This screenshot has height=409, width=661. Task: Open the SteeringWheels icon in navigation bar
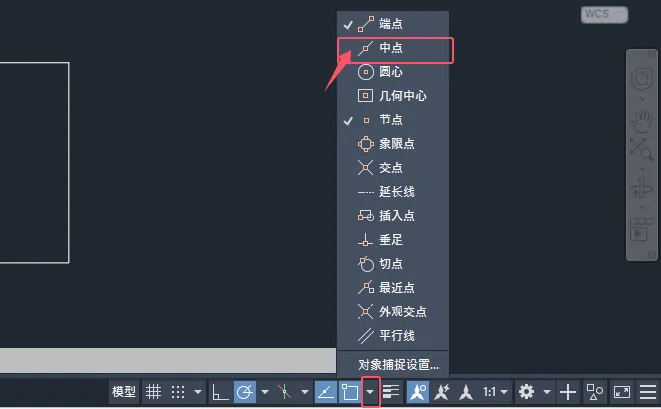642,78
